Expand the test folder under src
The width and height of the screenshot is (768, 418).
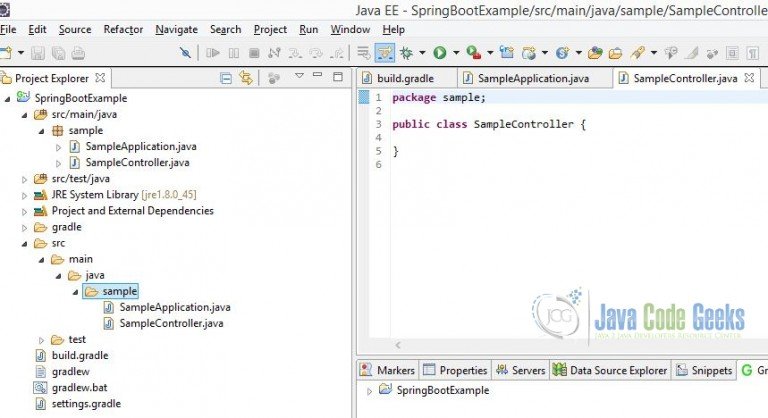point(42,340)
